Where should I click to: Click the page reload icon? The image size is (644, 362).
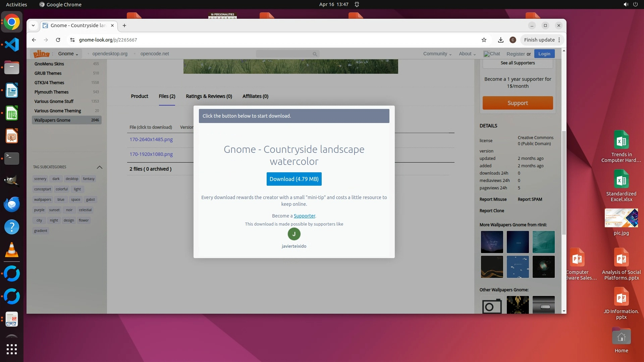coord(58,40)
